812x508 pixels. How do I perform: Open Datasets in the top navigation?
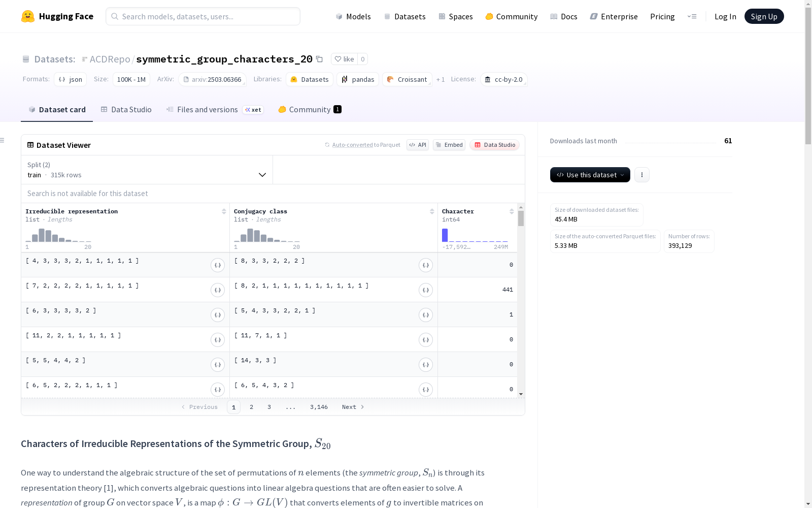point(404,16)
